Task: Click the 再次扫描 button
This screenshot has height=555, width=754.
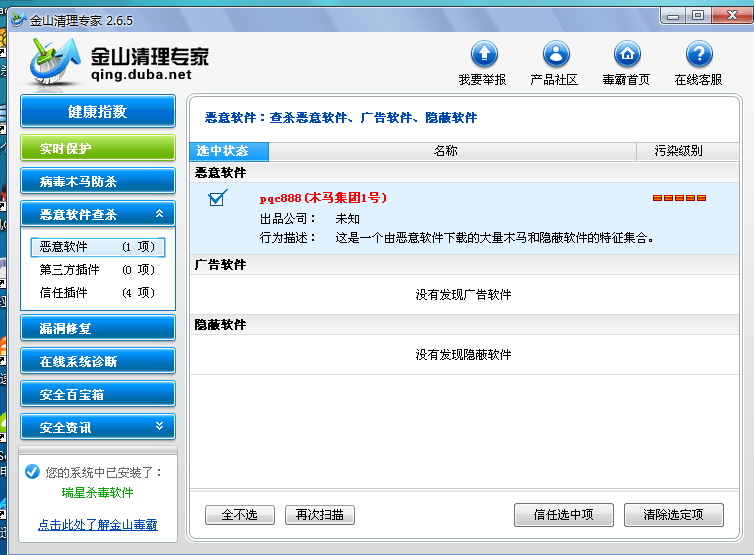Action: click(x=320, y=515)
